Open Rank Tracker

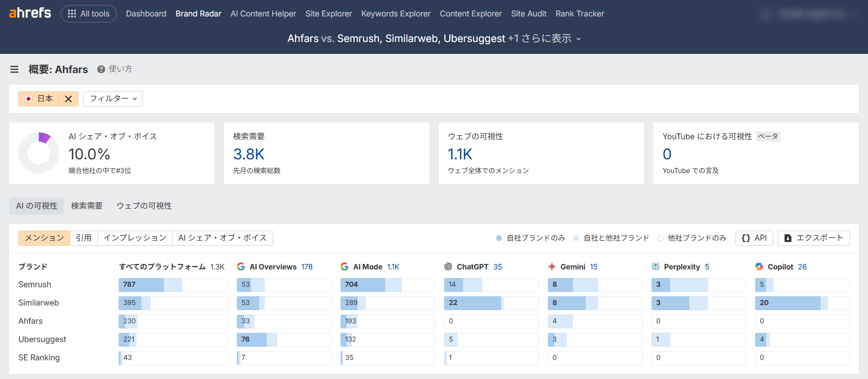(x=580, y=14)
